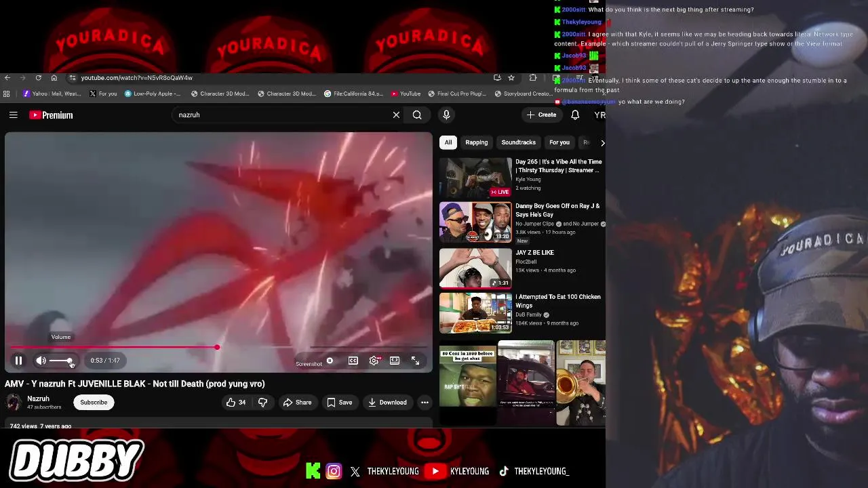Select the 'Rapping' filter chip
Viewport: 868px width, 488px height.
477,142
